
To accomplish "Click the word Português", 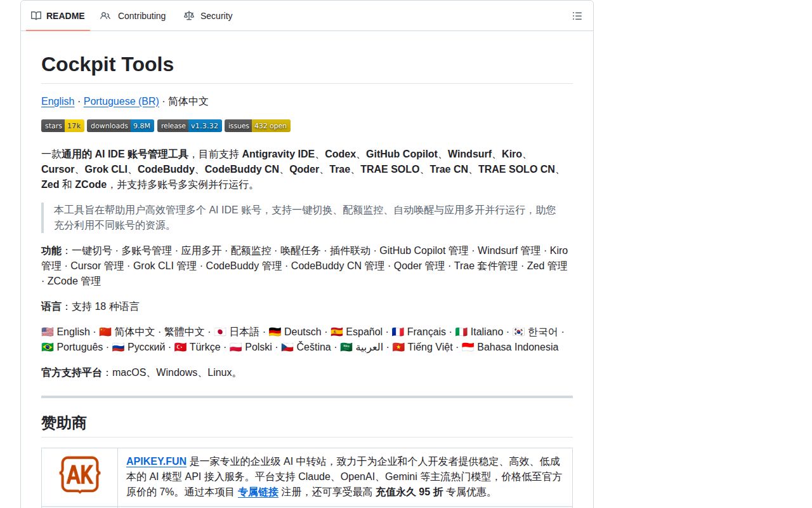I will (80, 347).
